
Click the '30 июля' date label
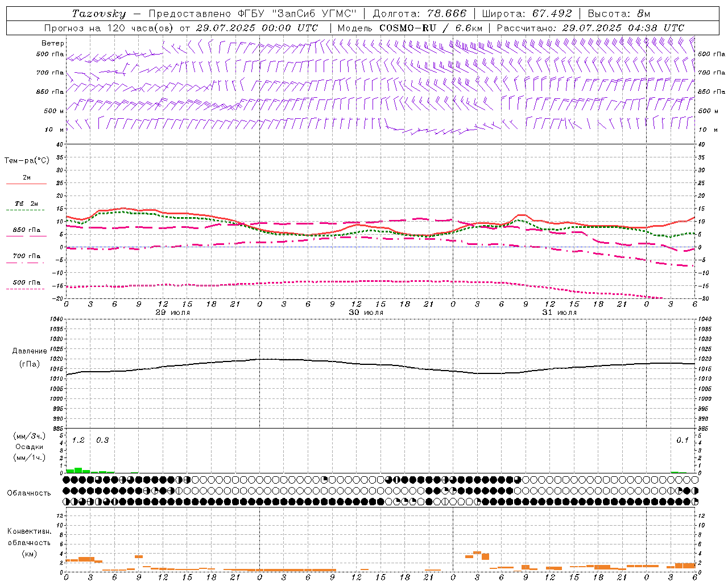(x=366, y=313)
